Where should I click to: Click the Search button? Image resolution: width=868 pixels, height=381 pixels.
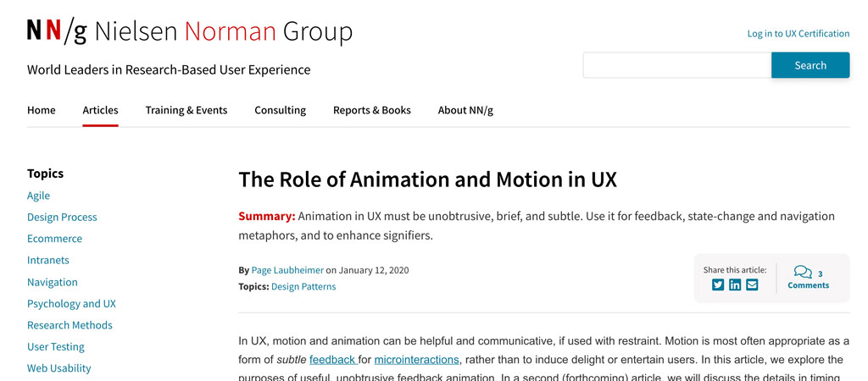coord(810,65)
